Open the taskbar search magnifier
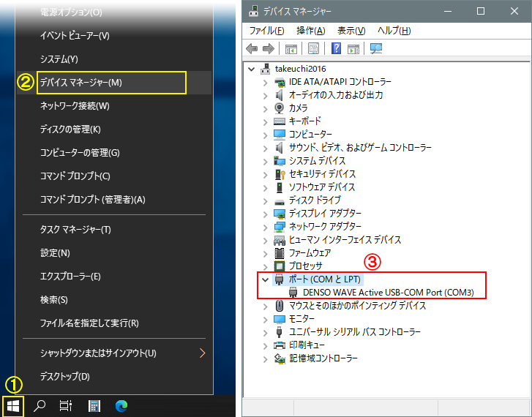 pyautogui.click(x=40, y=405)
